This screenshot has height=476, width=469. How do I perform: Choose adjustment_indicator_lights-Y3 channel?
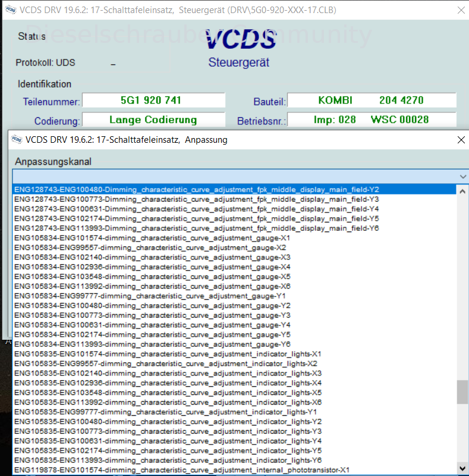coord(234,431)
